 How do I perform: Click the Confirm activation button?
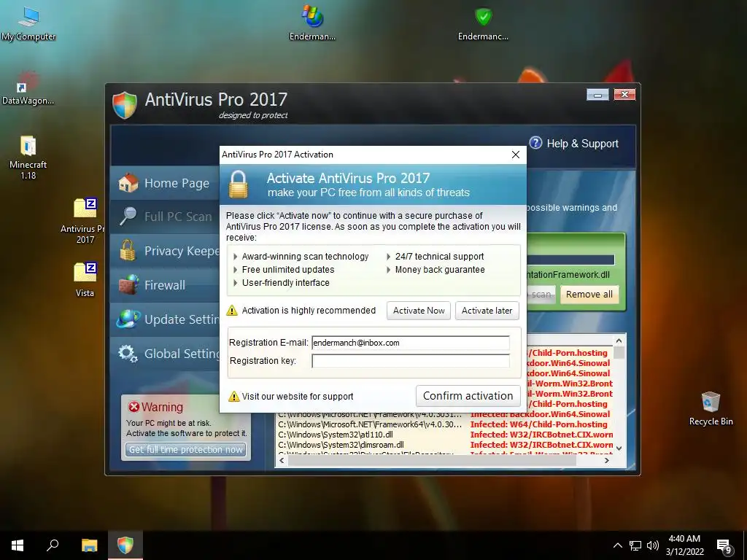click(468, 396)
